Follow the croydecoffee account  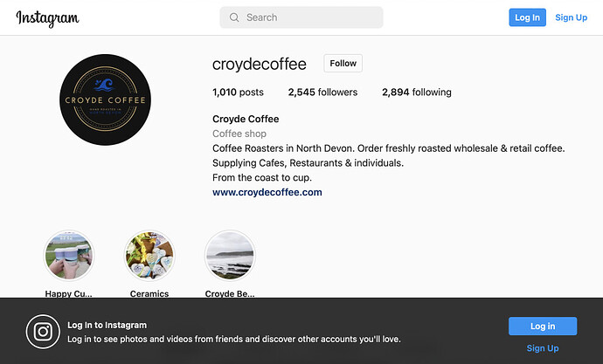click(x=343, y=64)
